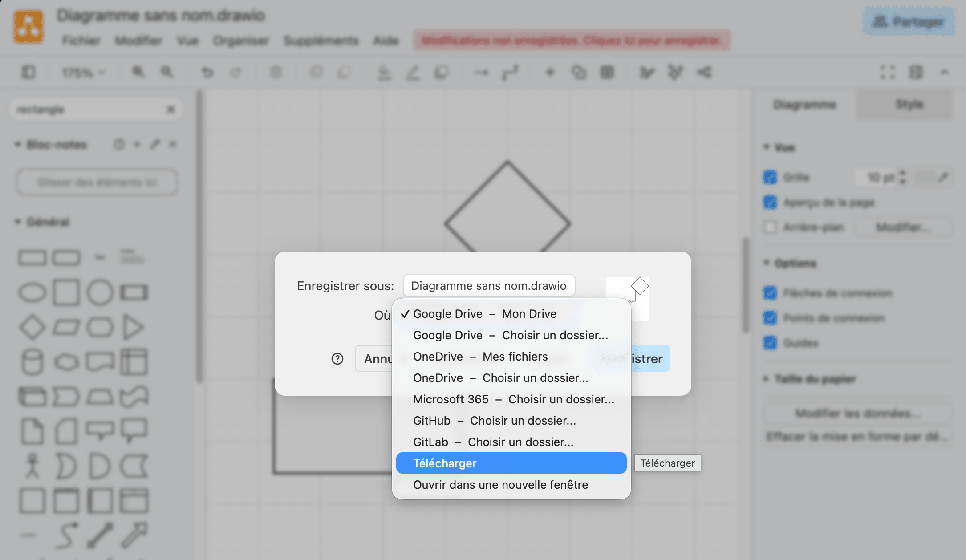Choose Google Drive – Mon Drive option
The image size is (966, 560).
coord(511,314)
